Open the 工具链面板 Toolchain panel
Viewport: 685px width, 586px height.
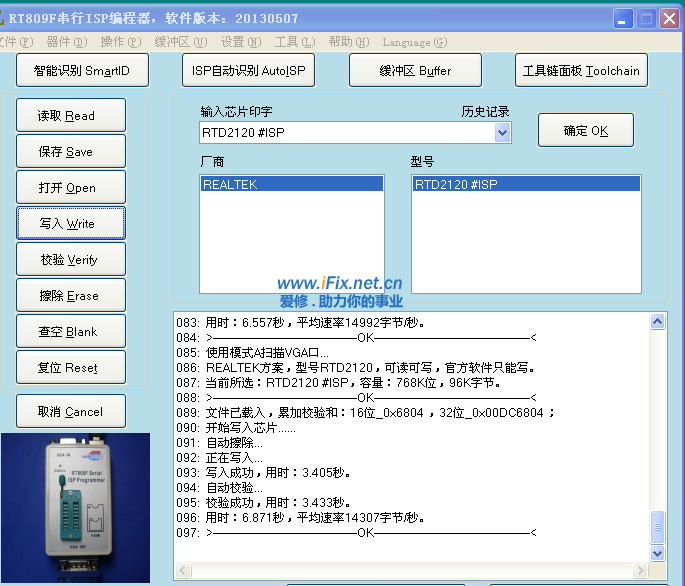(582, 71)
